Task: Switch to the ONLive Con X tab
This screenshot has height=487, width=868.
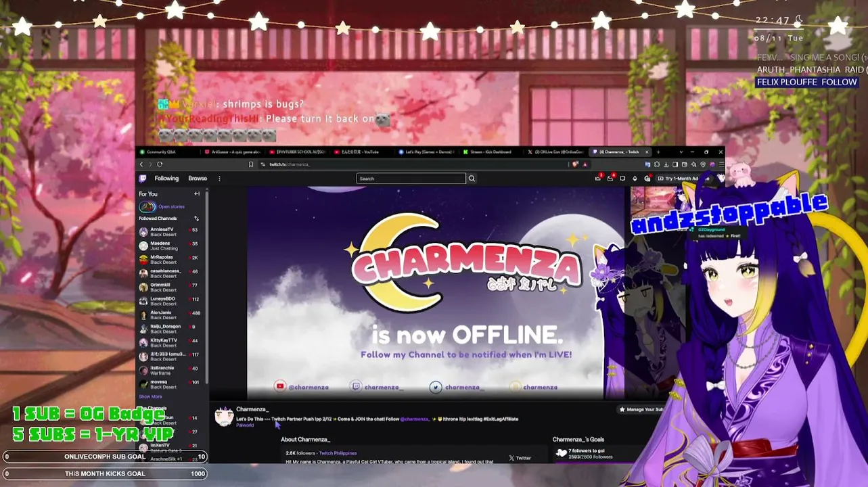Action: tap(556, 152)
